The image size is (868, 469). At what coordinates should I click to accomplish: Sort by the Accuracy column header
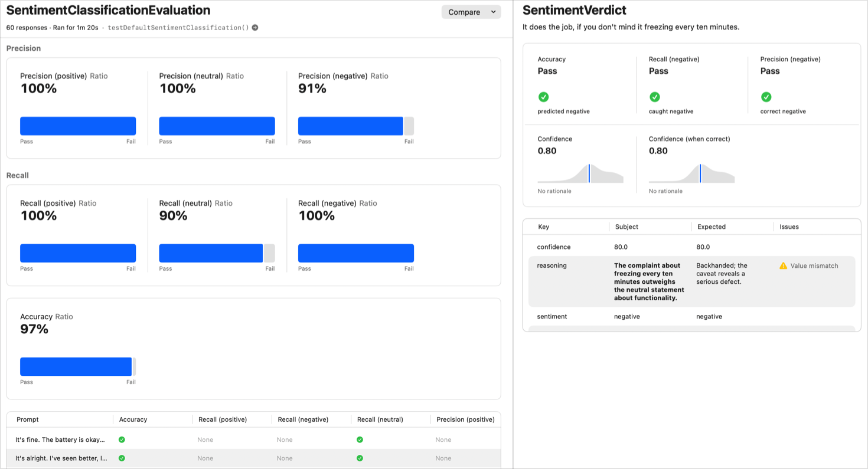pyautogui.click(x=133, y=419)
